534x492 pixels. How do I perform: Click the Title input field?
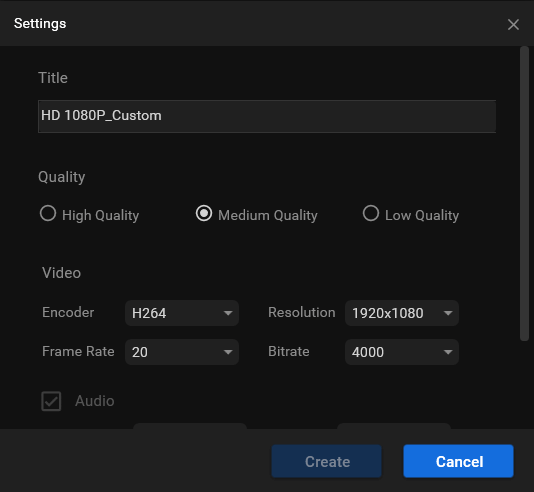[x=267, y=116]
